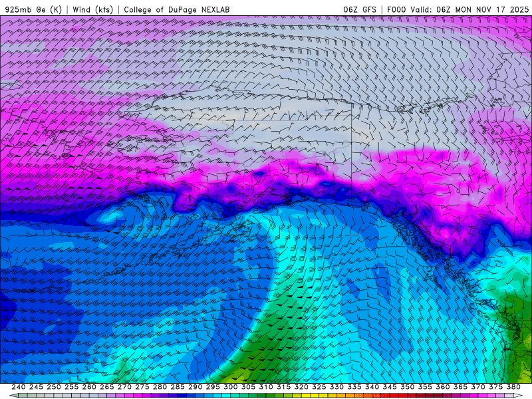Select the 290 value on the color scale
Screen dimensions: 532x399
click(x=195, y=387)
